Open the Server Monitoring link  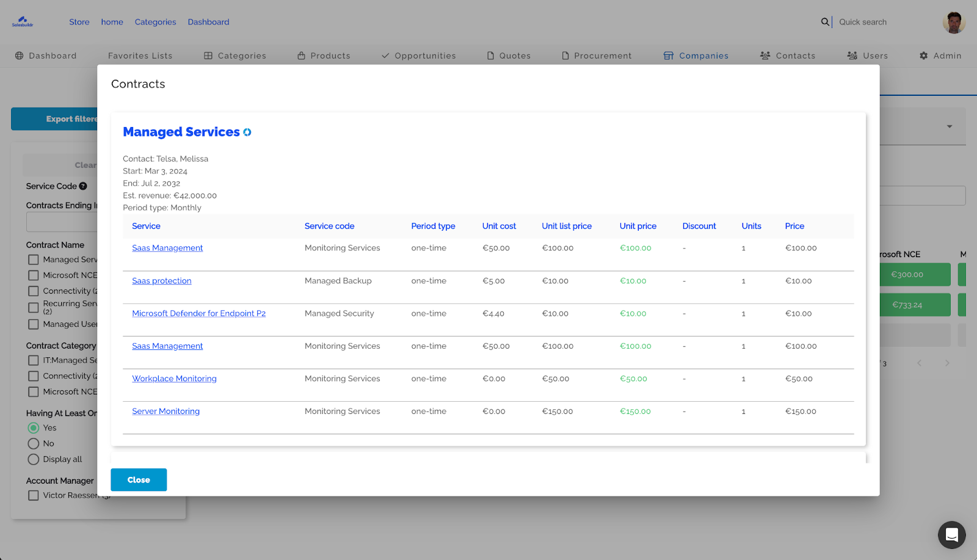coord(166,412)
